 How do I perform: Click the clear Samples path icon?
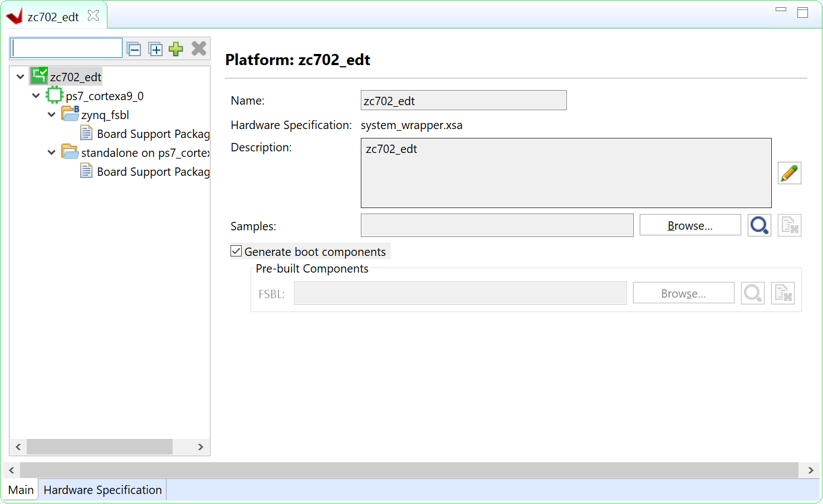coord(790,225)
